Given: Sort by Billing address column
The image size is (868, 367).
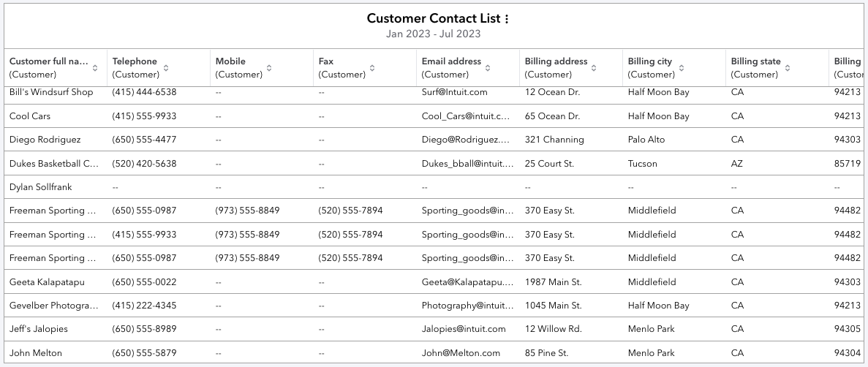Looking at the screenshot, I should 594,68.
